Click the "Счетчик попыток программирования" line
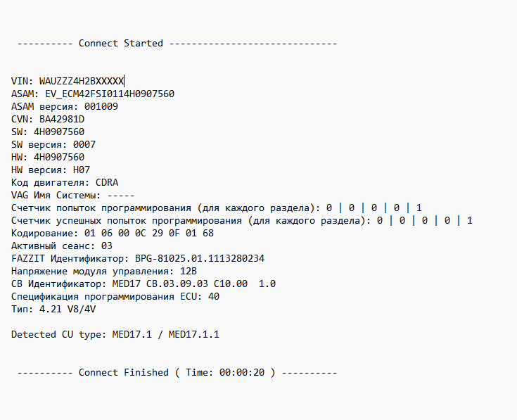Viewport: 517px width, 420px height. pyautogui.click(x=216, y=208)
